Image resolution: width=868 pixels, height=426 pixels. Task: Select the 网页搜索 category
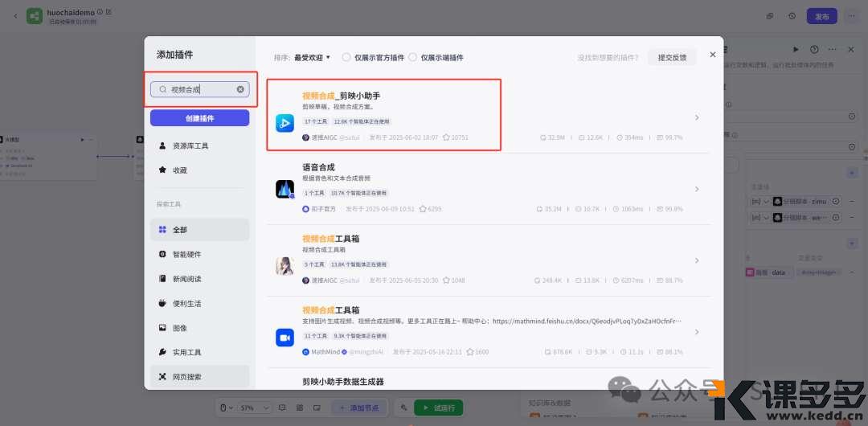click(x=200, y=377)
